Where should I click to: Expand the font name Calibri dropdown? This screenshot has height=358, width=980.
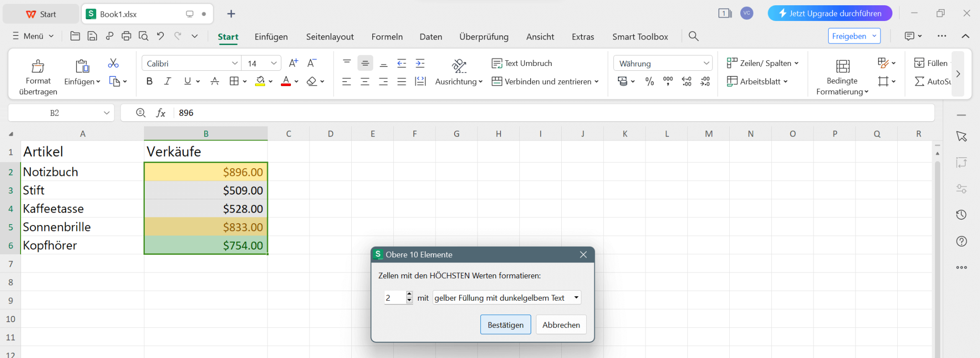pos(234,64)
